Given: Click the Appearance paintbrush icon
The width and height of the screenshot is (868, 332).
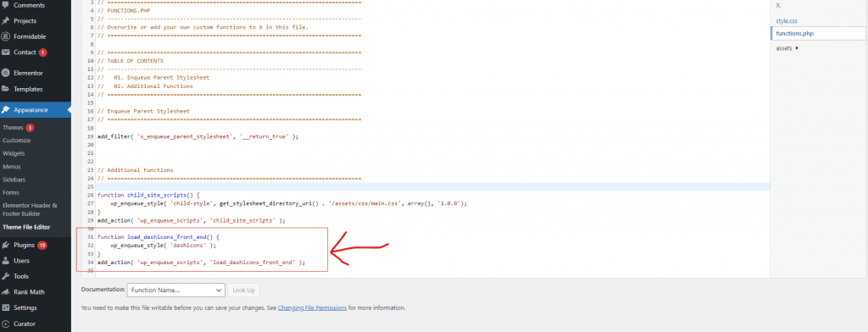Looking at the screenshot, I should 6,110.
